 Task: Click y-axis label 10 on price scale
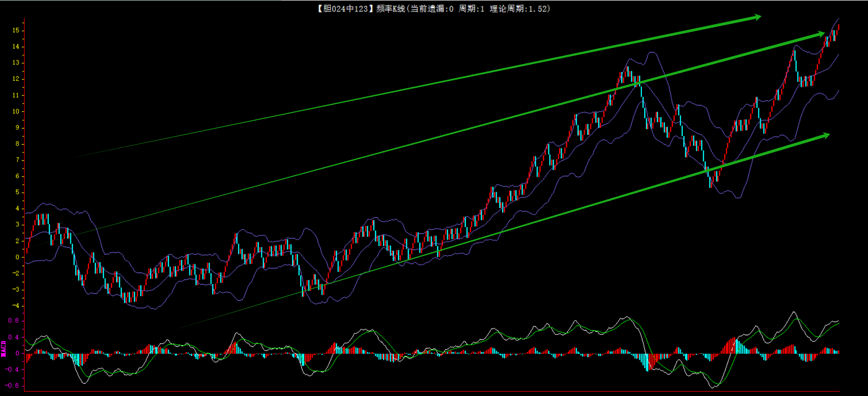pos(16,111)
